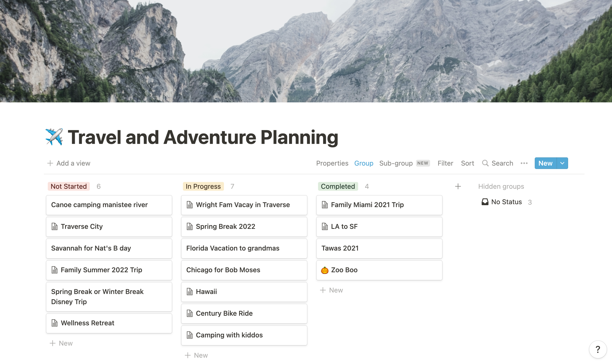The width and height of the screenshot is (612, 364).
Task: Open the dropdown arrow next to New button
Action: [562, 163]
